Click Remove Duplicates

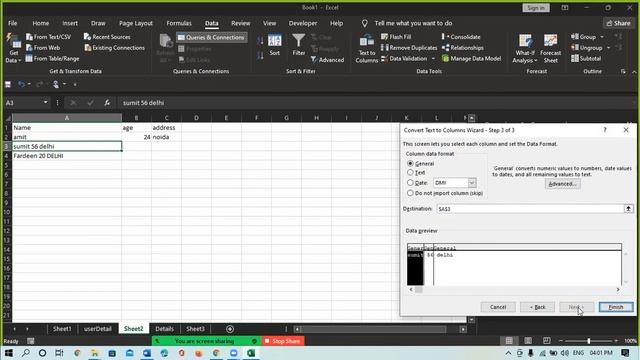click(x=409, y=48)
